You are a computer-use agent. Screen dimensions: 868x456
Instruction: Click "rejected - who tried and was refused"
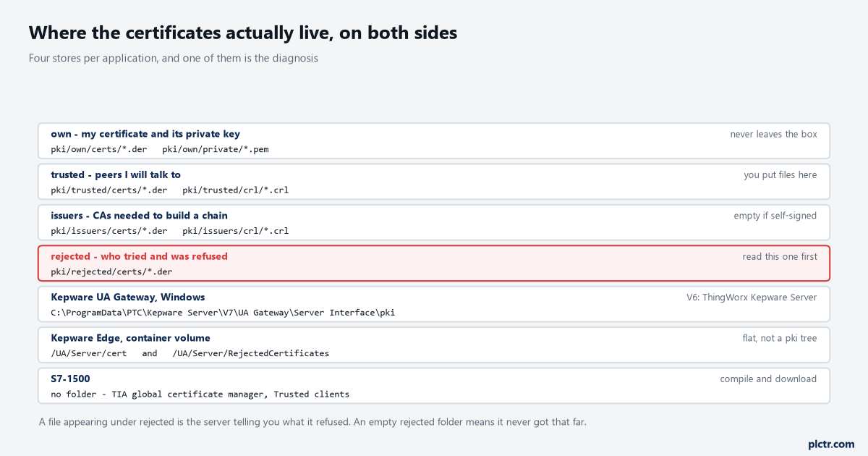[x=139, y=256]
